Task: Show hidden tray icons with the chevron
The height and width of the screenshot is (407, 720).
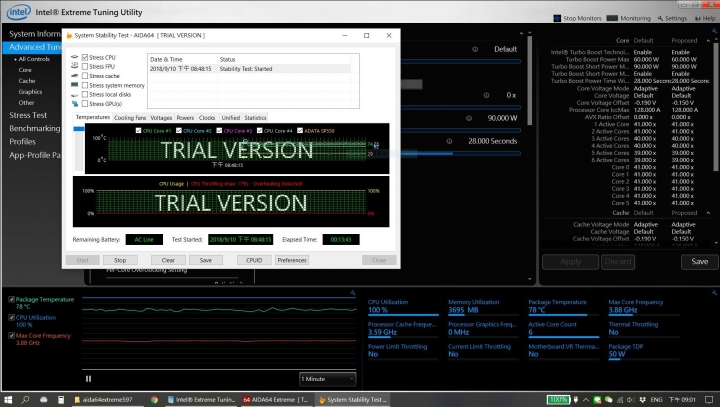Action: [x=586, y=400]
